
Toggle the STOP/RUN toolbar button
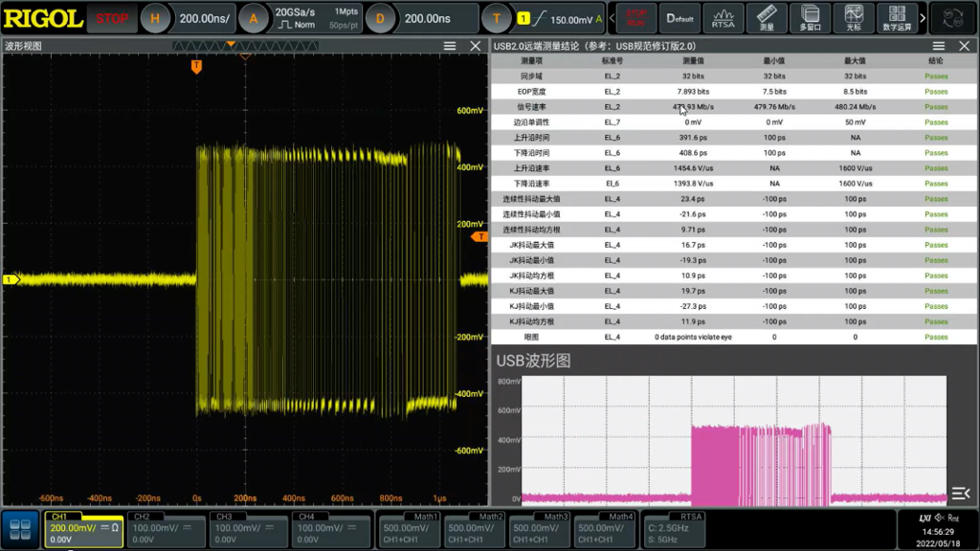pos(636,17)
